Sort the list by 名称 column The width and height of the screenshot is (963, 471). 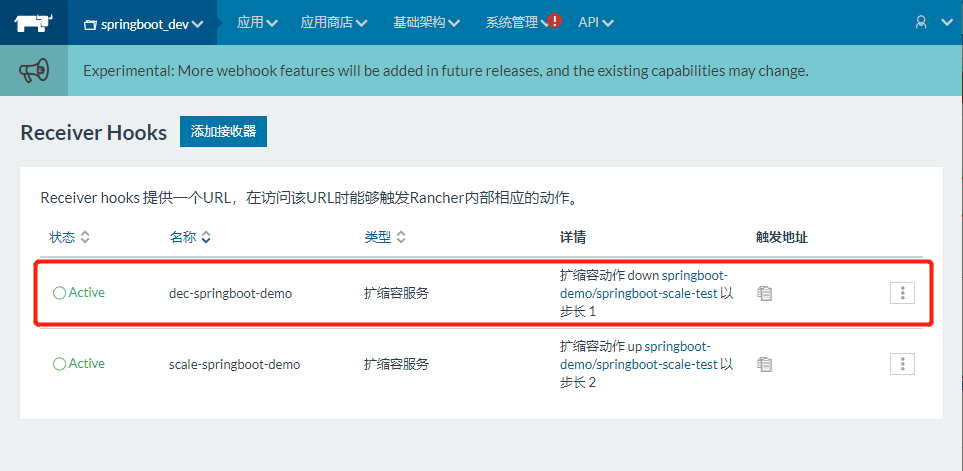point(190,237)
